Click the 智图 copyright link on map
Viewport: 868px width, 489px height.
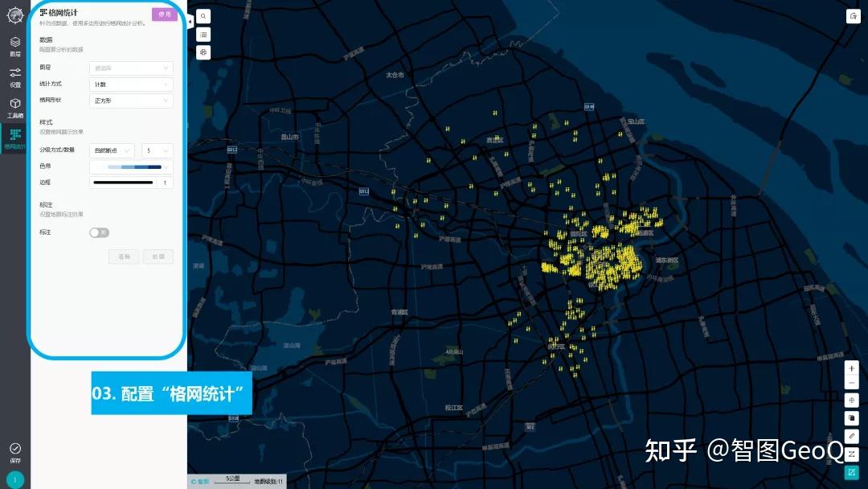(x=200, y=481)
